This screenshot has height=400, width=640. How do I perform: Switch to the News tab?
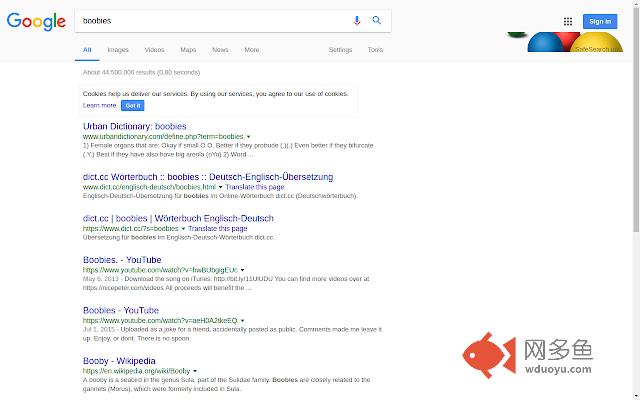[x=220, y=50]
